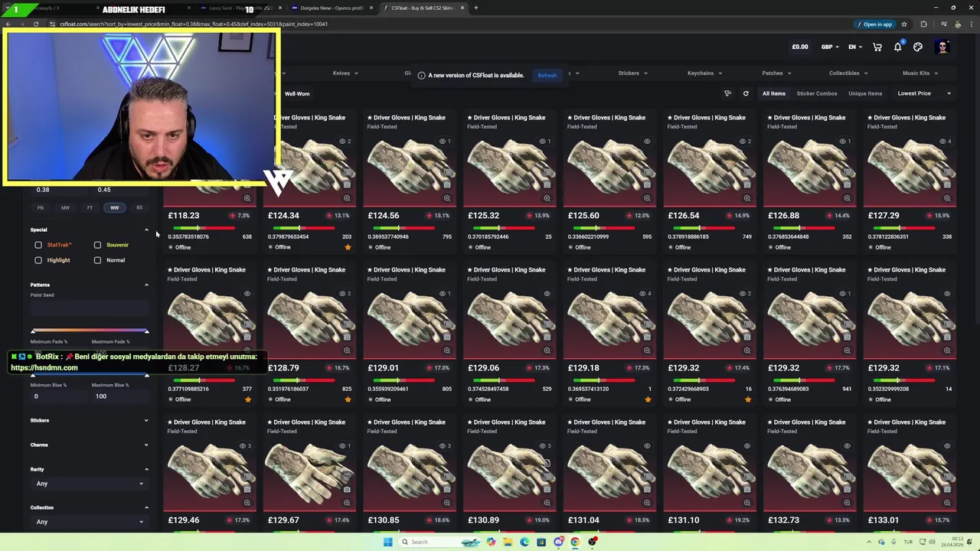Click the Well-Worn filter chip
The height and width of the screenshot is (551, 980).
coord(297,94)
